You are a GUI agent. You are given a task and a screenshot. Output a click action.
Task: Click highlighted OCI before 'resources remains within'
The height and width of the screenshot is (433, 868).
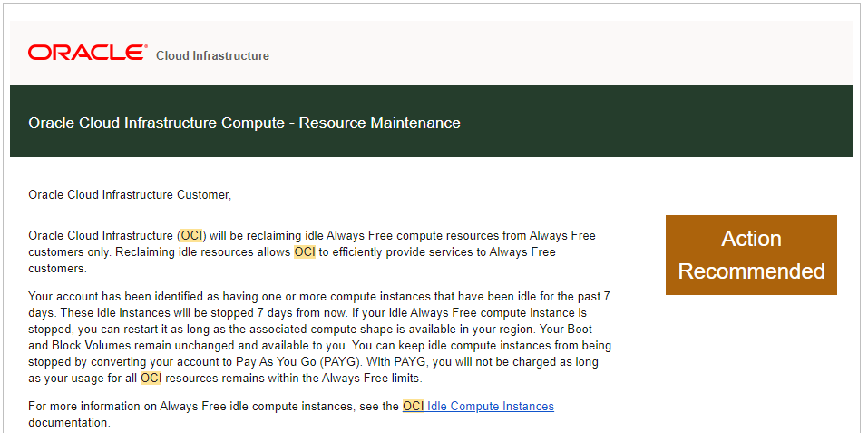pos(151,378)
